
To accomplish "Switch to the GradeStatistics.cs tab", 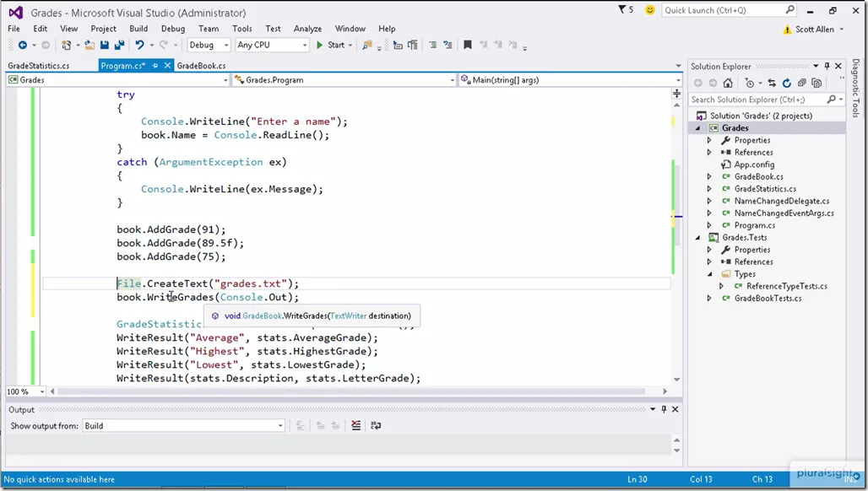I will pos(39,66).
